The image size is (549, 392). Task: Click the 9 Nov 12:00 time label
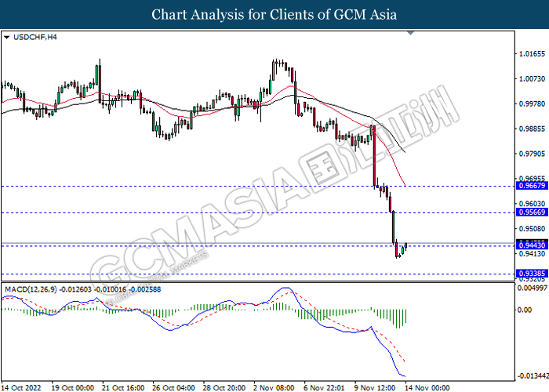(x=375, y=388)
